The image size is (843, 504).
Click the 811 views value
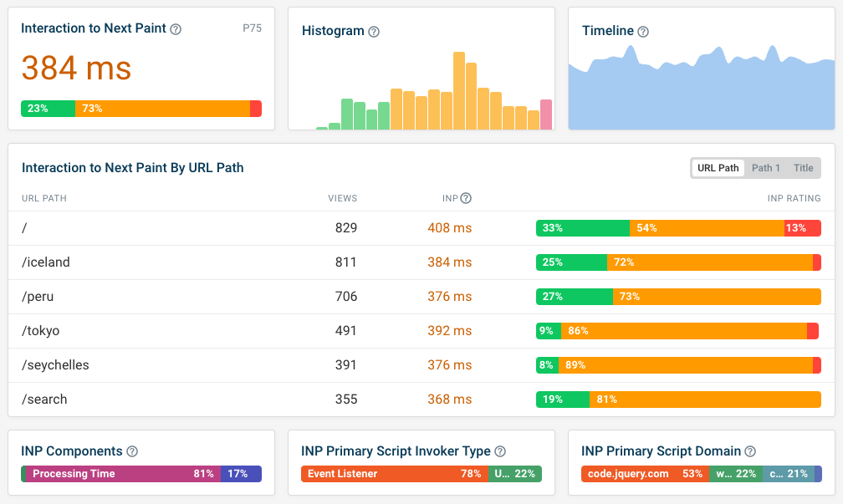pos(346,262)
